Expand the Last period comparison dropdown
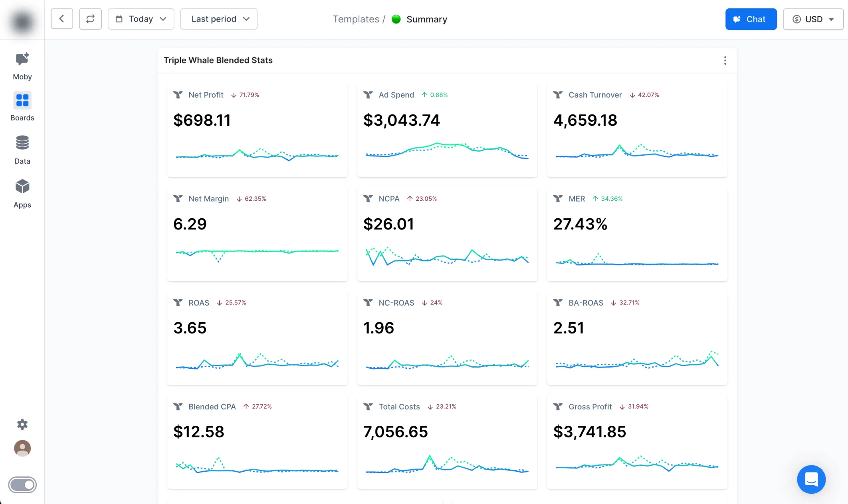Viewport: 848px width, 504px height. tap(219, 19)
